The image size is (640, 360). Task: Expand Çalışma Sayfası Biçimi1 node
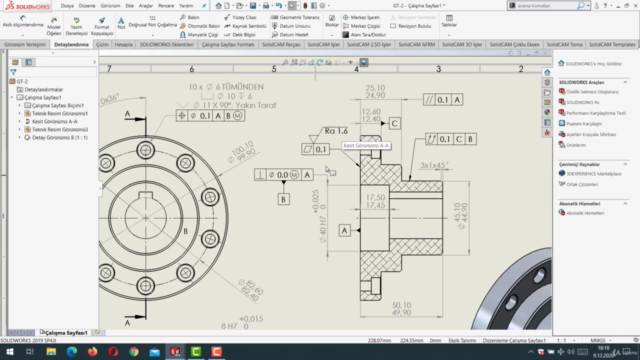click(19, 105)
